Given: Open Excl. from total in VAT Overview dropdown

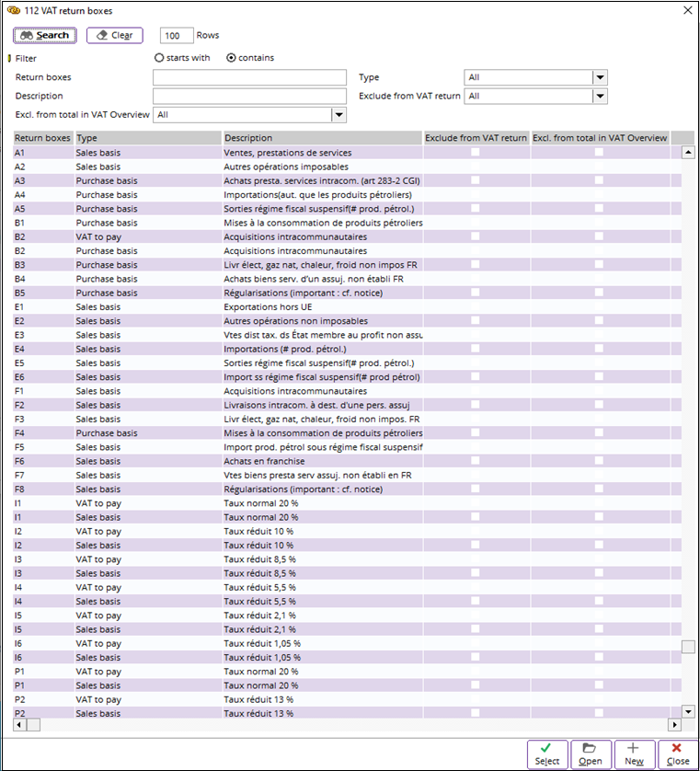Looking at the screenshot, I should 339,115.
